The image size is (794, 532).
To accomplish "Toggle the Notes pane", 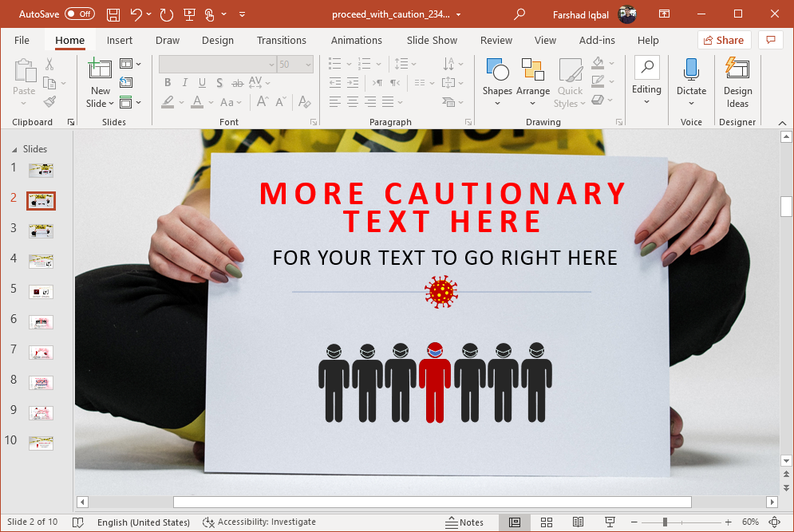I will (464, 522).
